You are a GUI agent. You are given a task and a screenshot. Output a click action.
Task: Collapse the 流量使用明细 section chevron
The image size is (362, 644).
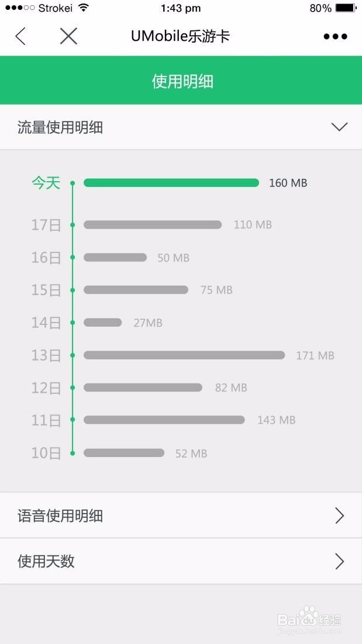pos(339,126)
